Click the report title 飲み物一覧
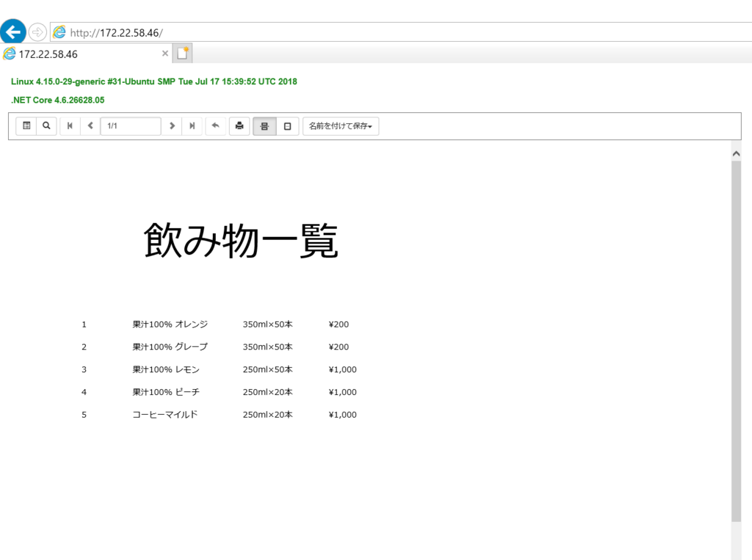This screenshot has height=560, width=752. [x=241, y=240]
